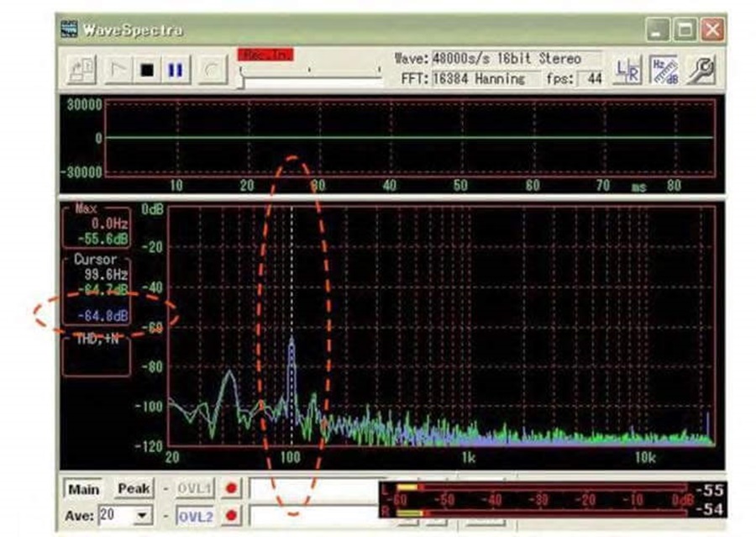The height and width of the screenshot is (537, 756).
Task: Click the OVL1 text field
Action: pyautogui.click(x=313, y=489)
